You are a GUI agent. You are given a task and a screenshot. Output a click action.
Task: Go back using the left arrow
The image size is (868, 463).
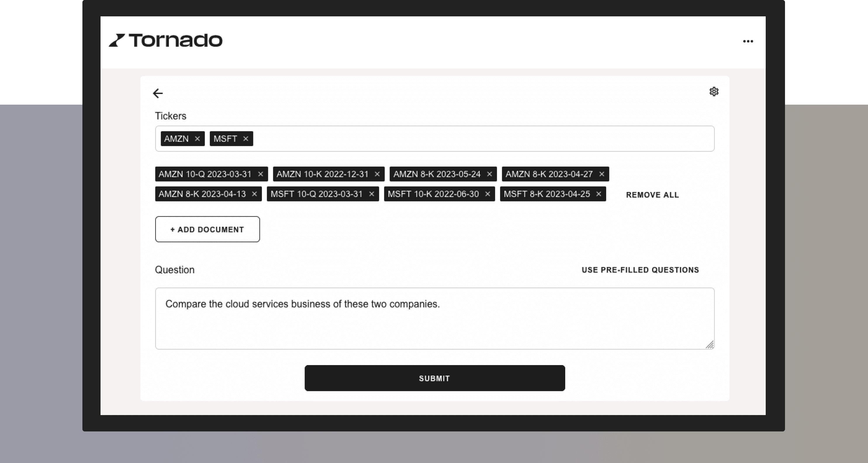tap(158, 93)
